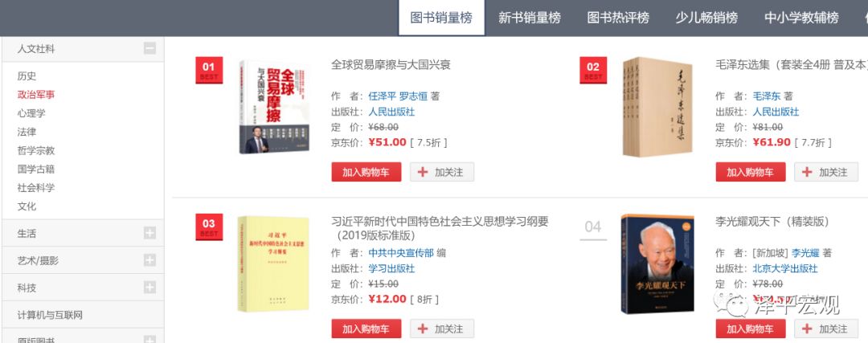Open author link 任泽平
Image resolution: width=868 pixels, height=343 pixels.
point(382,96)
